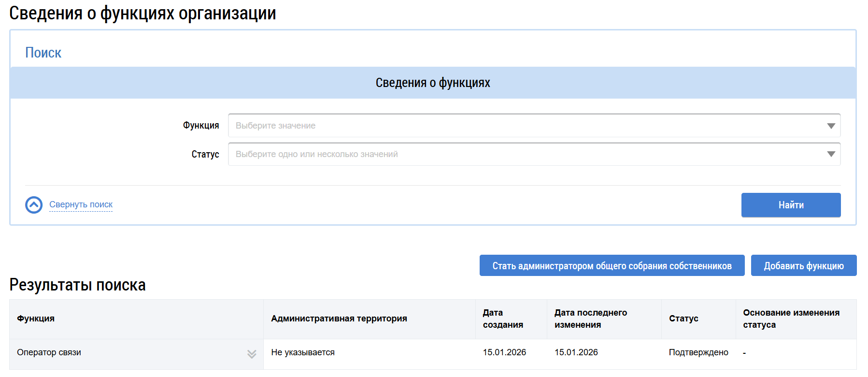Click the circular collapse-search chevron icon
The width and height of the screenshot is (868, 377).
34,205
